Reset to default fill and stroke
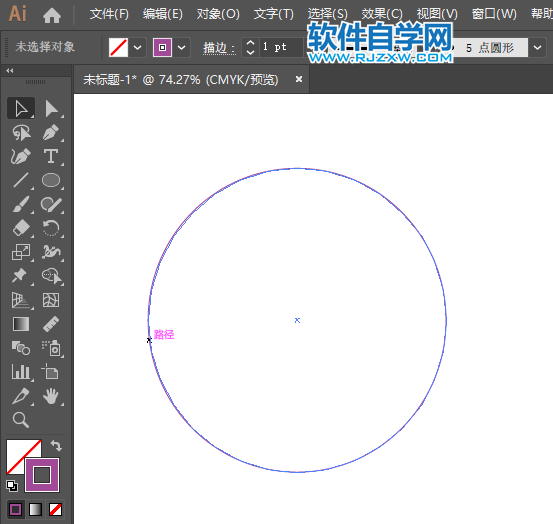This screenshot has height=524, width=553. click(x=12, y=486)
